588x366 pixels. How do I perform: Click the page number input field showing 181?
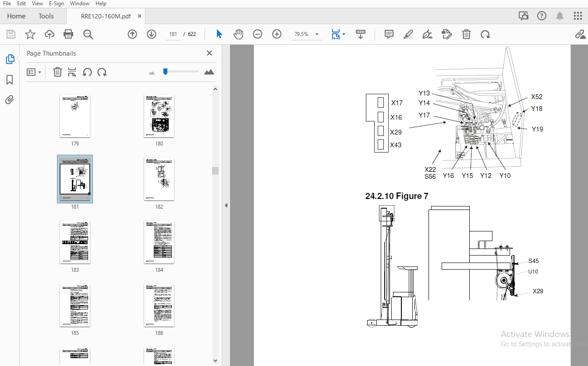[173, 34]
